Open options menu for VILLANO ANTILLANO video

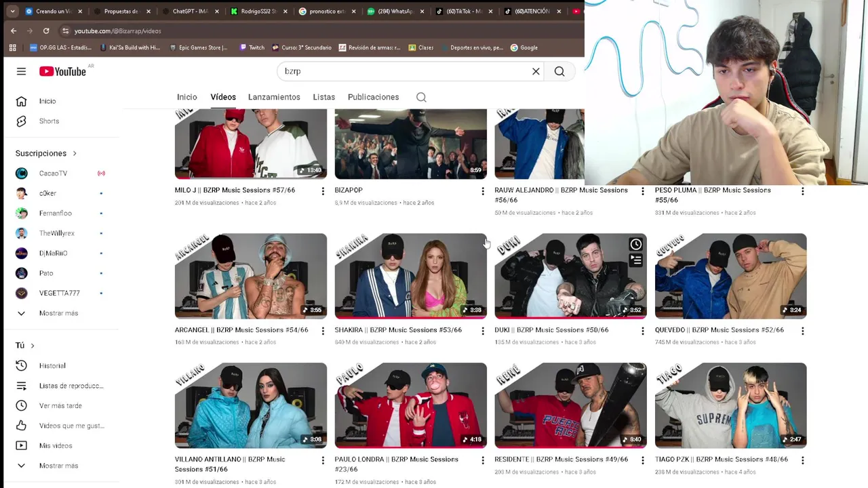pos(323,460)
